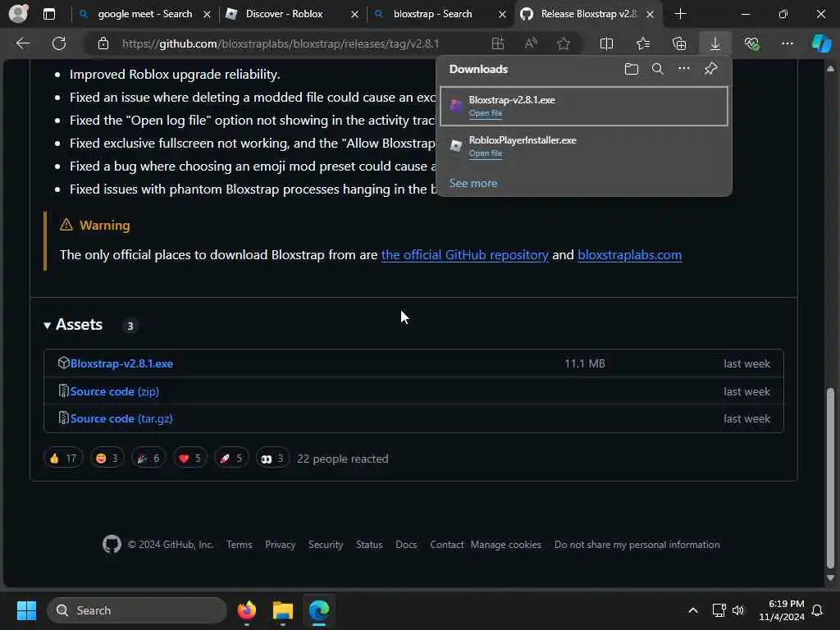Open the tab actions menu icon
Screen dimensions: 840x630
(48, 14)
